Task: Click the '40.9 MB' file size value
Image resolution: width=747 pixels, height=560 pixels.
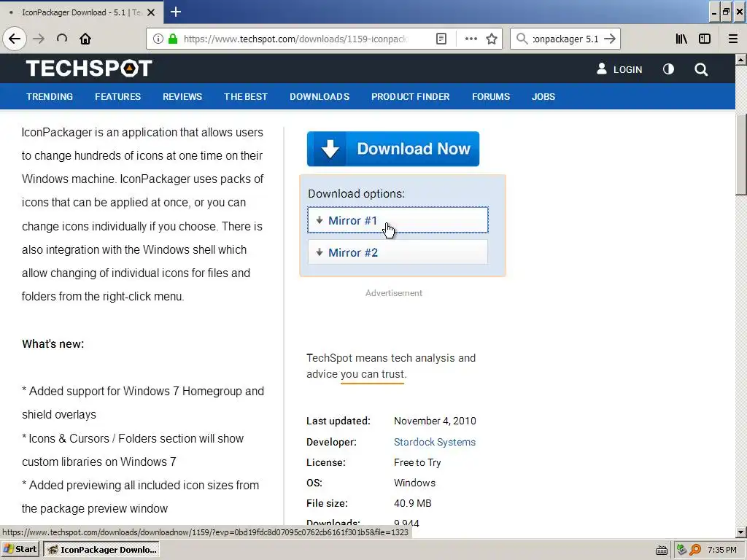Action: point(413,503)
